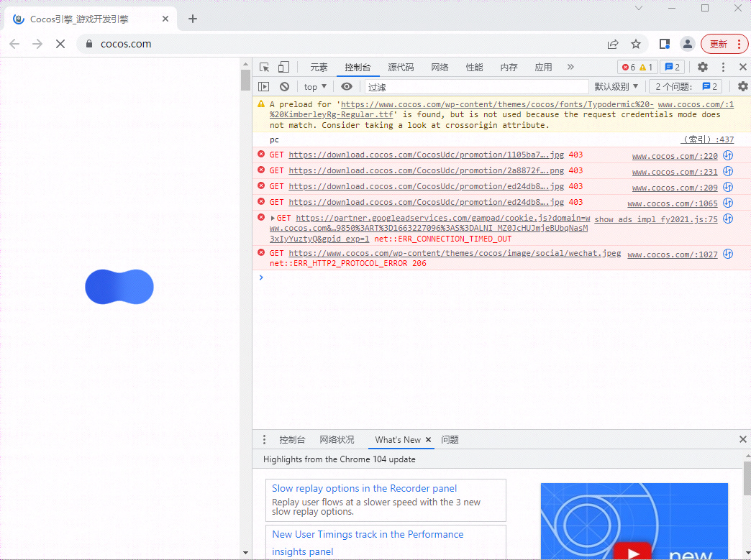Click network reveal icon for line :231
Image resolution: width=751 pixels, height=560 pixels.
coord(728,171)
